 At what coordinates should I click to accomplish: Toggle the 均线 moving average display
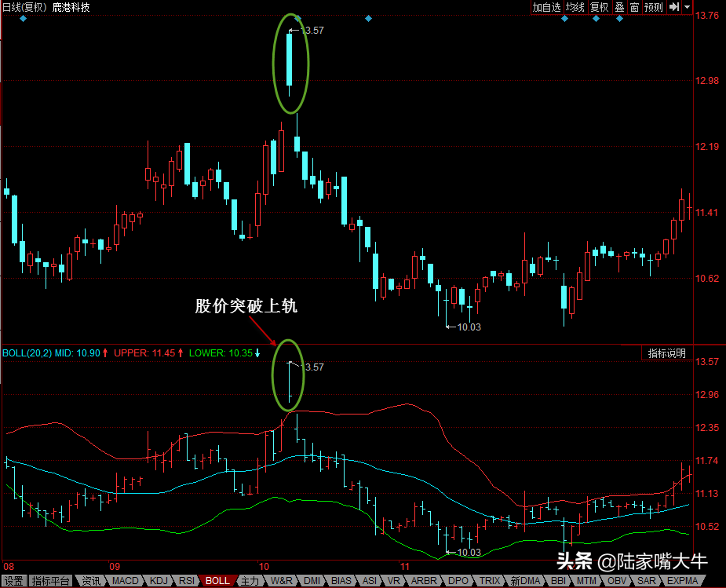click(x=575, y=7)
